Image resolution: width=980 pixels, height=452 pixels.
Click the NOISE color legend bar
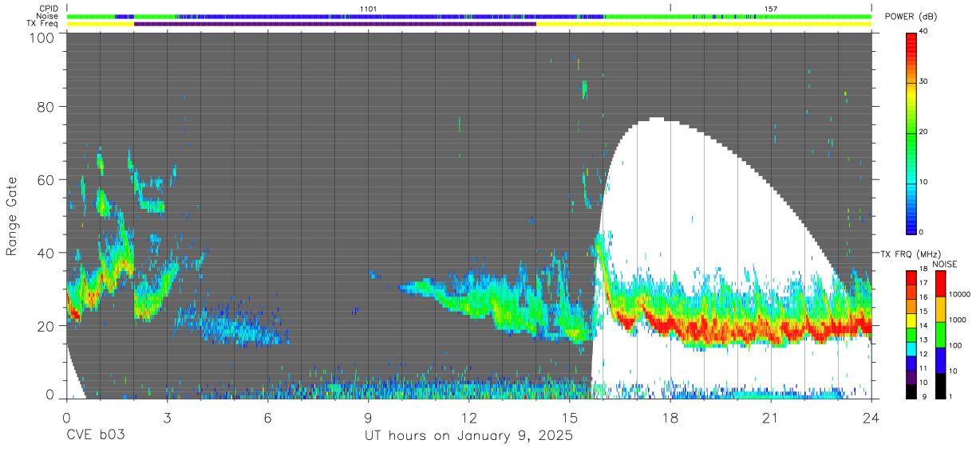942,334
